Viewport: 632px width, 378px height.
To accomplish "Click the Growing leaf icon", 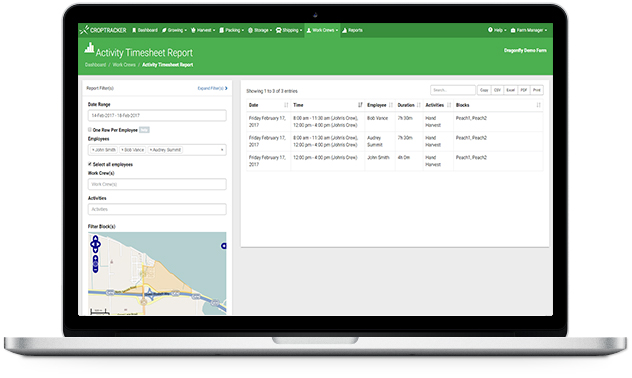I will 164,30.
